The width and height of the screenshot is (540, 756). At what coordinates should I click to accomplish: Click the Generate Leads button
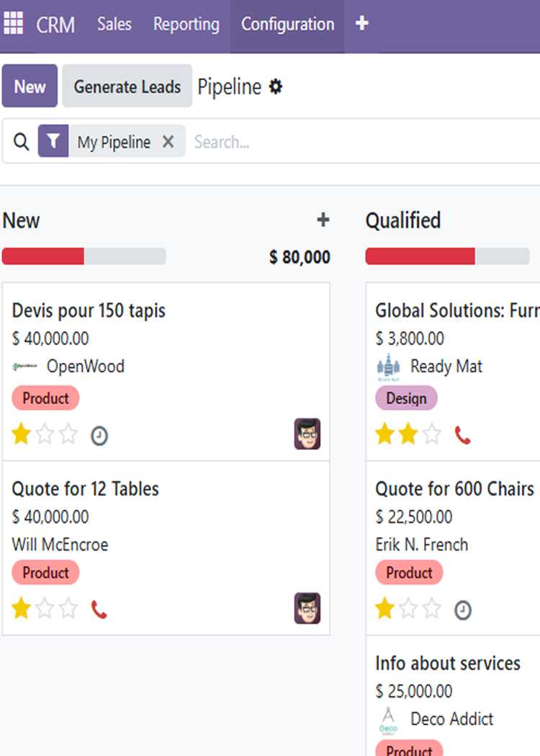pyautogui.click(x=127, y=86)
